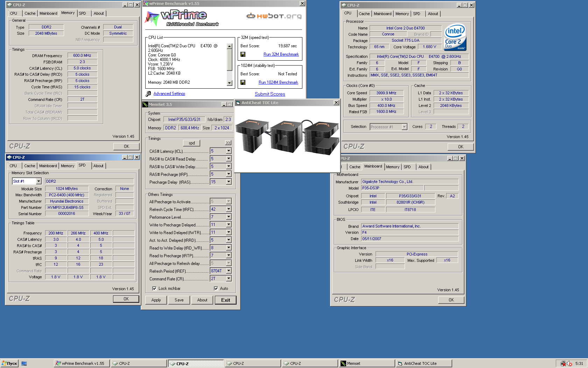588x368 pixels.
Task: Click OK in the CPU-Z Mainboard window
Action: pyautogui.click(x=451, y=300)
